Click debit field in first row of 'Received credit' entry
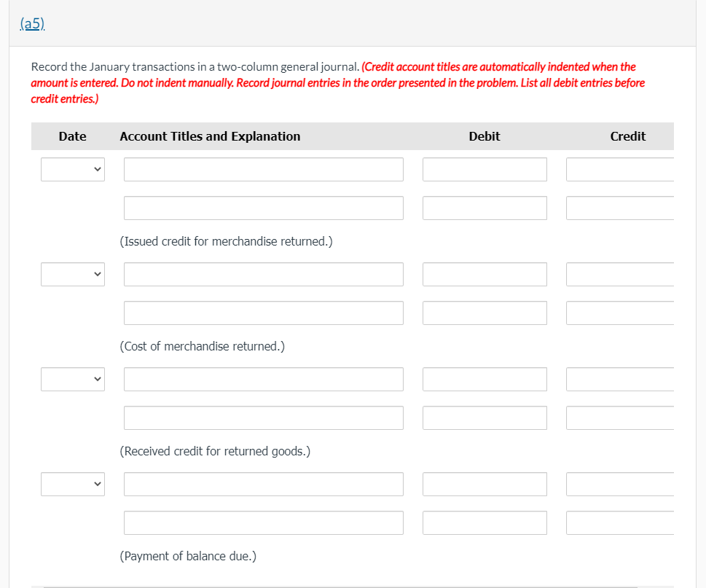 point(485,379)
